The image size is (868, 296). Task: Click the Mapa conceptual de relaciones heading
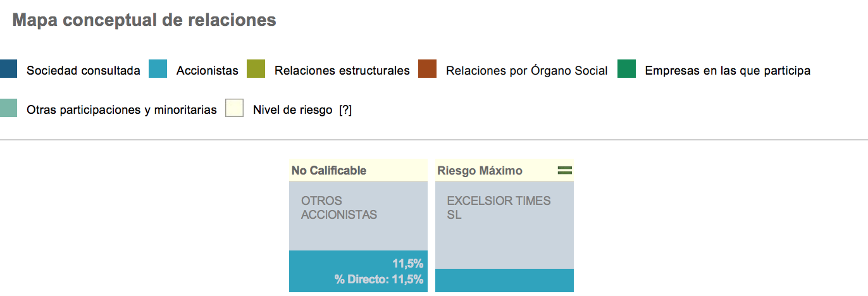tap(144, 20)
